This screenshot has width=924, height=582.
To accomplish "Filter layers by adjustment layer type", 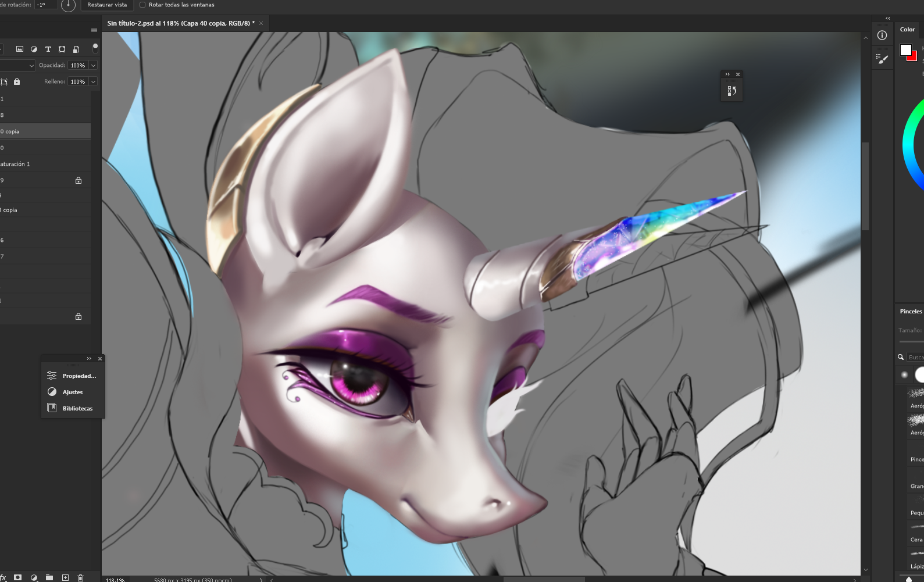I will pos(34,49).
